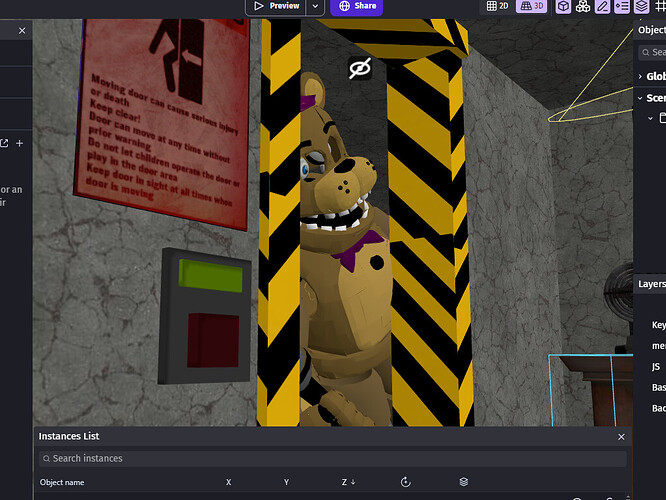This screenshot has width=666, height=500.
Task: Sort by the layer column icon
Action: [x=463, y=482]
